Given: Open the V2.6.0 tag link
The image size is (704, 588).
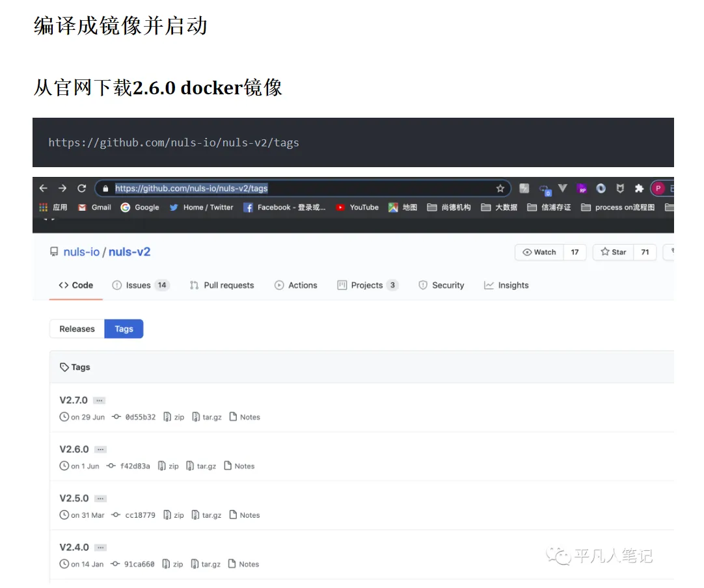Looking at the screenshot, I should [74, 449].
